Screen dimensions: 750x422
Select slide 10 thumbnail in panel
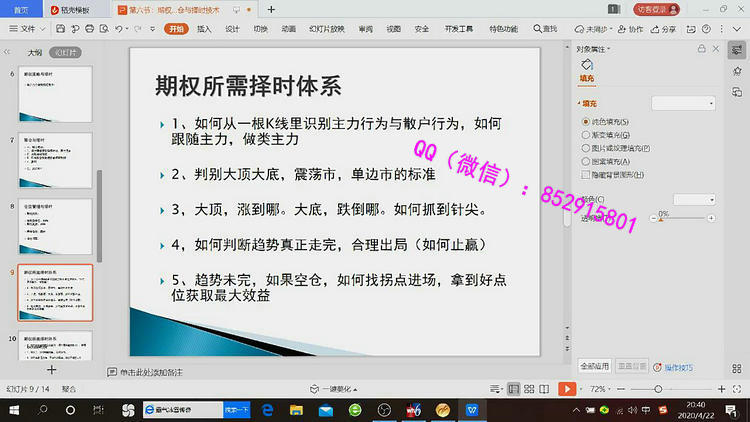(56, 349)
